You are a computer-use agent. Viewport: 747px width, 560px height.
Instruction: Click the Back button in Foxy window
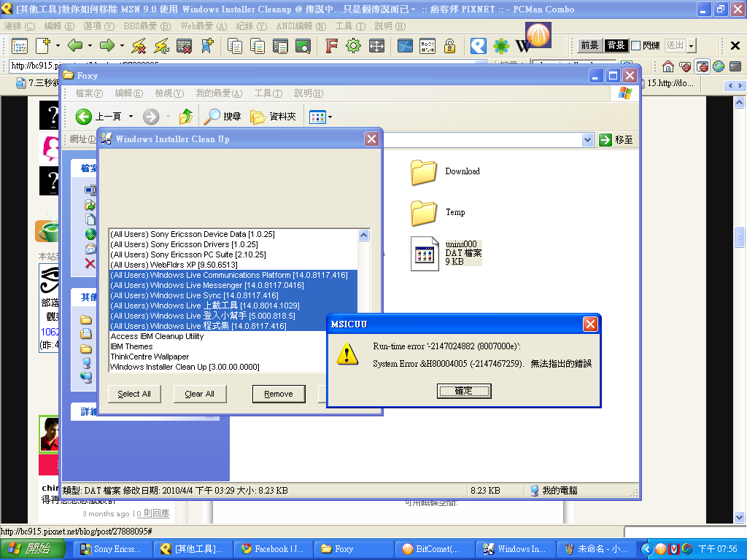pyautogui.click(x=98, y=116)
